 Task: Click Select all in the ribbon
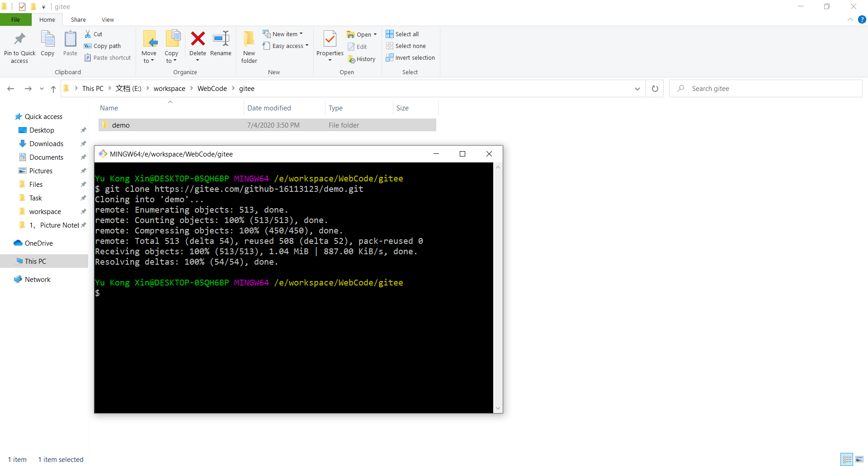click(x=402, y=34)
